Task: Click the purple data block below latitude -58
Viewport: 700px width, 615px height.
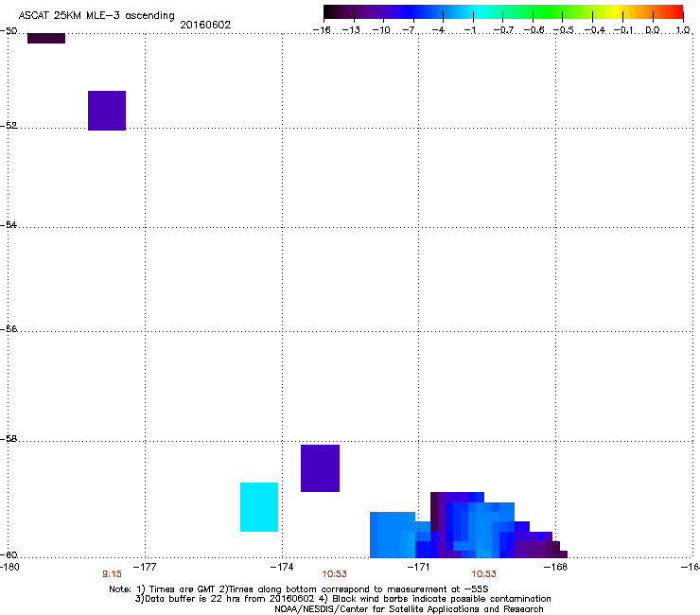Action: click(320, 468)
